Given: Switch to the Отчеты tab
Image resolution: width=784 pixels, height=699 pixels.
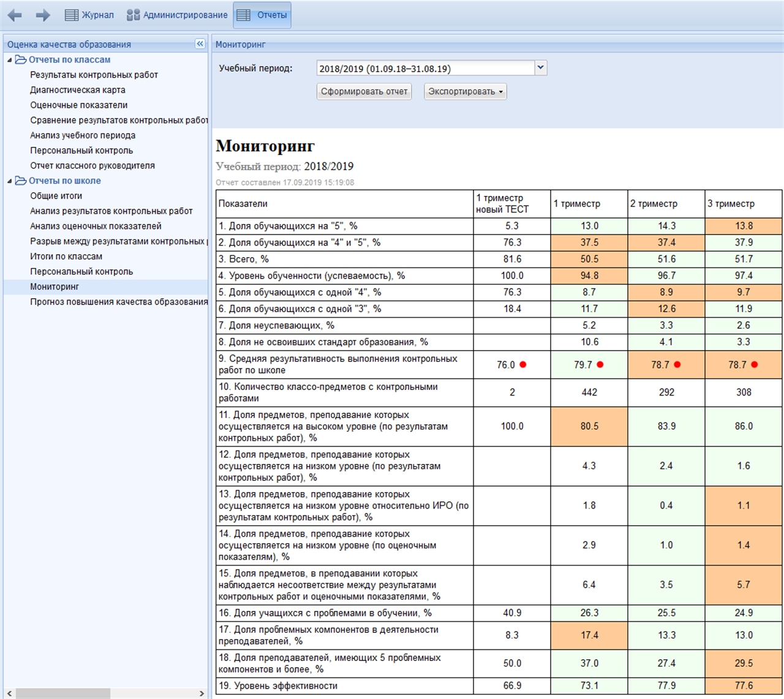Looking at the screenshot, I should (x=262, y=15).
